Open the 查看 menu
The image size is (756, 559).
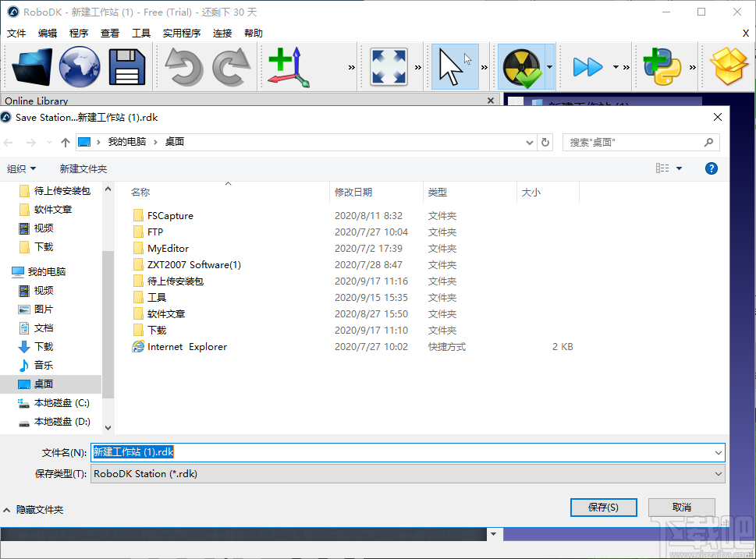tap(110, 34)
